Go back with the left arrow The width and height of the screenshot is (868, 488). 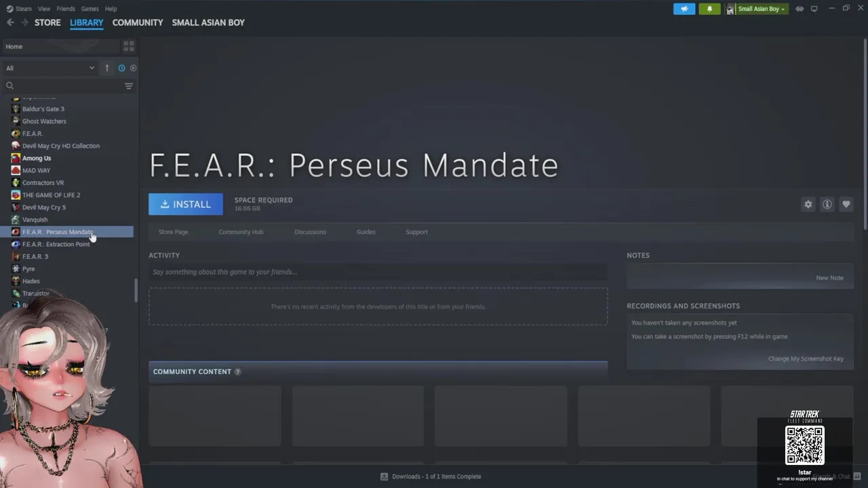[10, 22]
